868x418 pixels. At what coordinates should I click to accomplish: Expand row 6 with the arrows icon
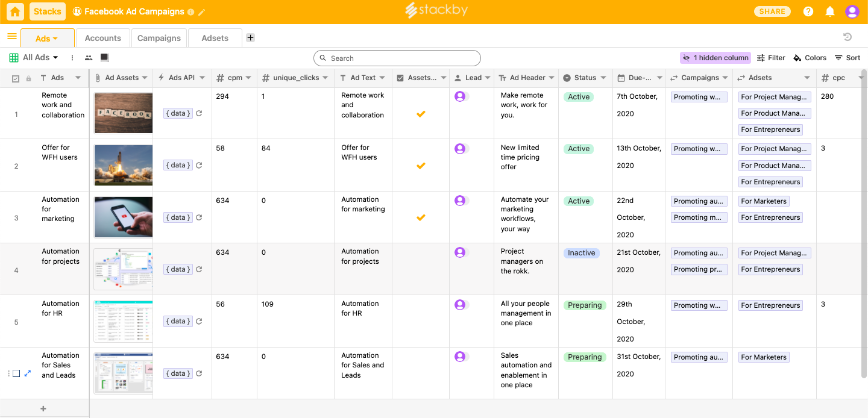27,373
